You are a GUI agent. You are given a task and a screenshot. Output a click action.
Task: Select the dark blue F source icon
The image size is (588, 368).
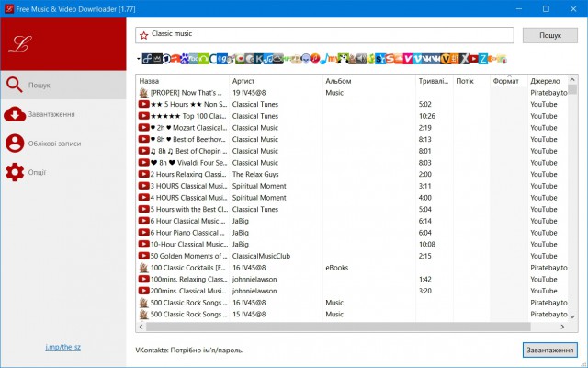pos(147,59)
